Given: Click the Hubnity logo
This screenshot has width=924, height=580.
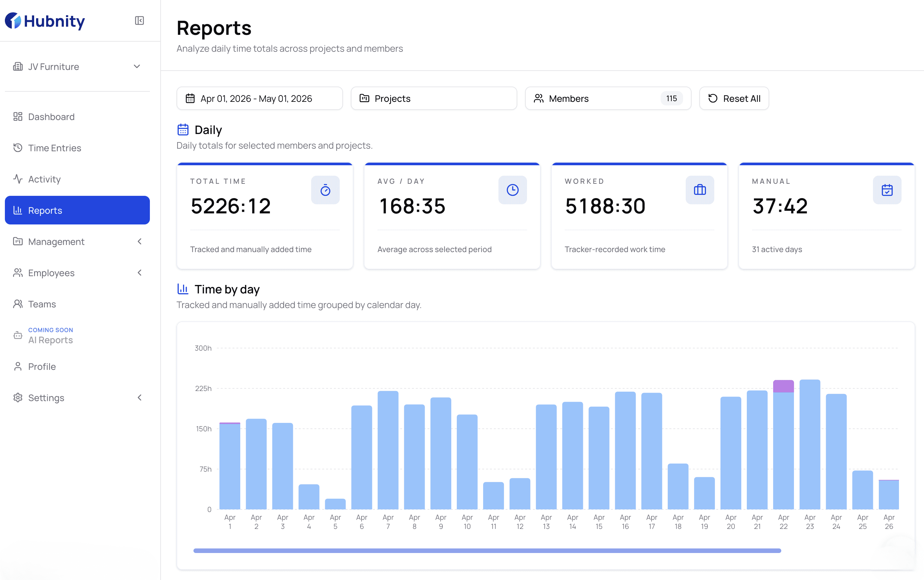Looking at the screenshot, I should (x=45, y=21).
